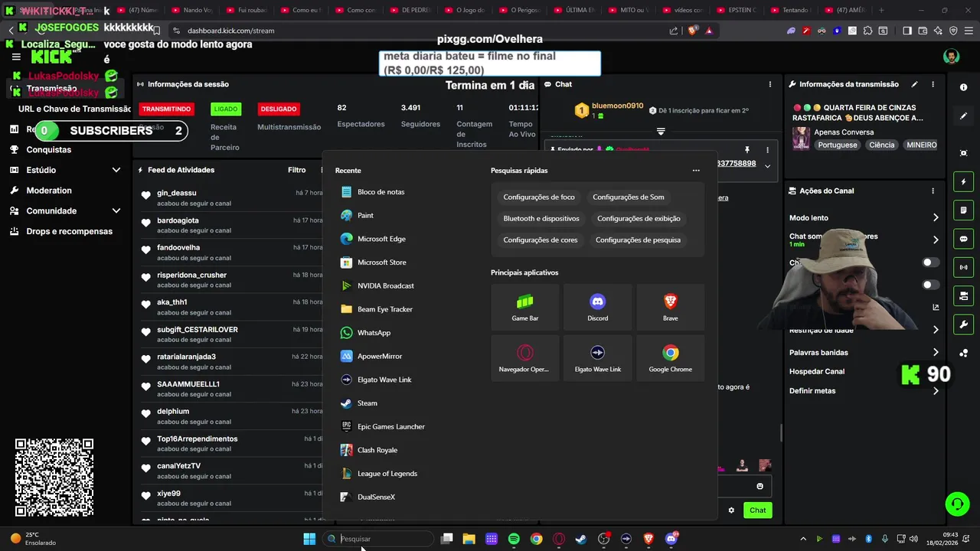This screenshot has width=980, height=551.
Task: Toggle the switch in the 'Ch...' channel action row
Action: pyautogui.click(x=930, y=262)
